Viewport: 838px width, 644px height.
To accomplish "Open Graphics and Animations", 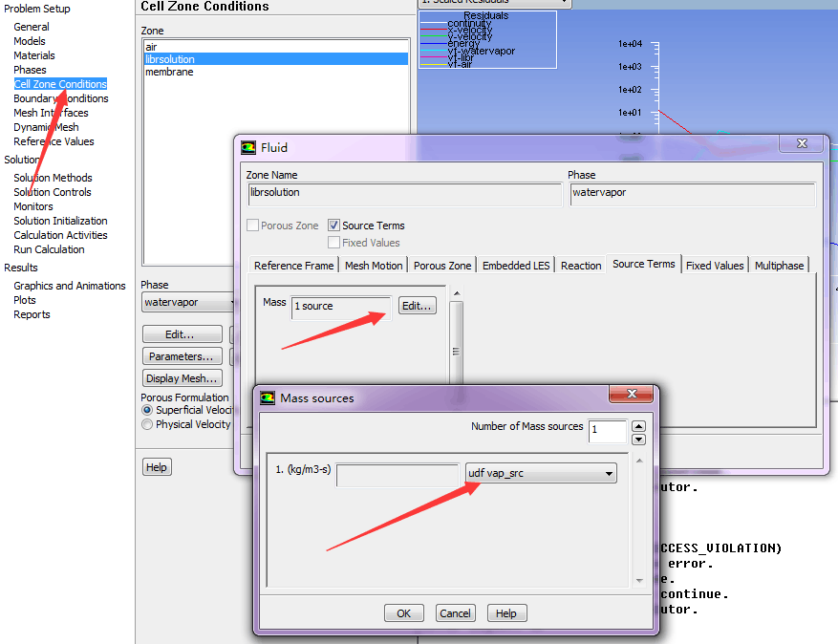I will (70, 286).
